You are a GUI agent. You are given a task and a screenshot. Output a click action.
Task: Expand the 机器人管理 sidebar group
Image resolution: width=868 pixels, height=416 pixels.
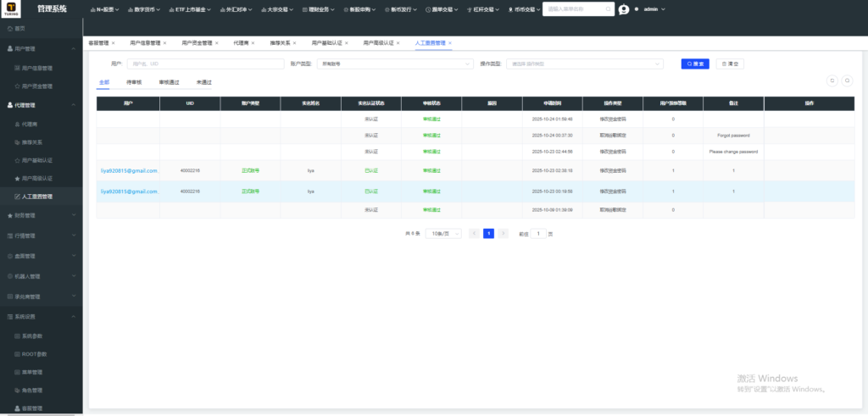tap(41, 276)
